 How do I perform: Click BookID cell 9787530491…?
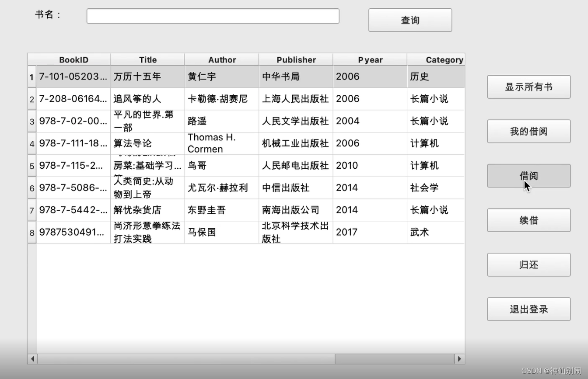pyautogui.click(x=73, y=233)
